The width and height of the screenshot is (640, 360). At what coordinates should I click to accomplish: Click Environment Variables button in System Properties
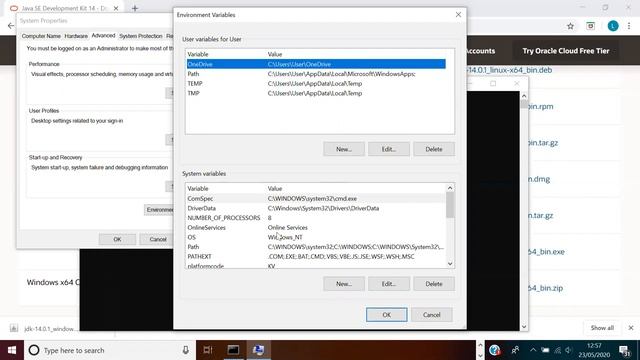(x=159, y=210)
